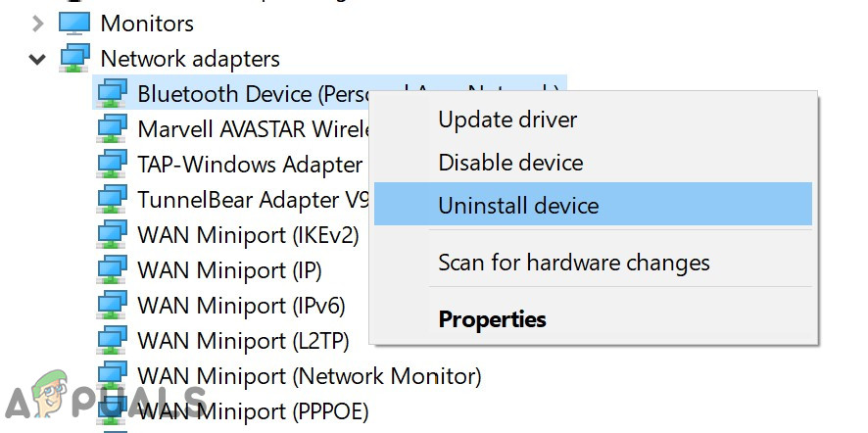Select WAN Miniport (IP) tree item

coord(229,270)
